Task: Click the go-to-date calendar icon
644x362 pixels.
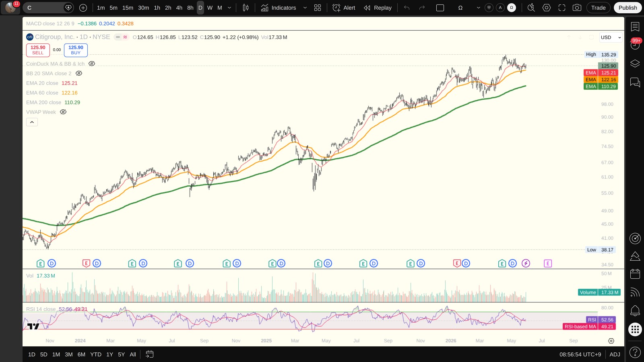Action: pos(149,354)
